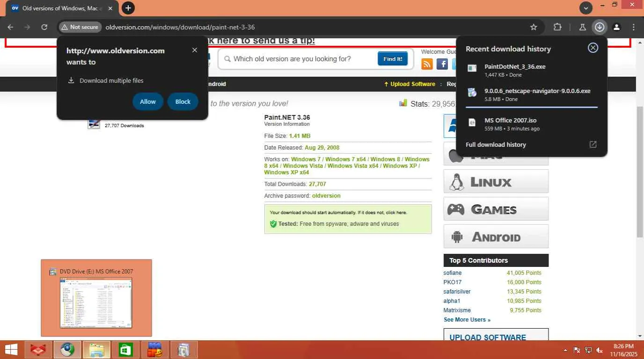Click the 'click here' download link text

(x=395, y=213)
